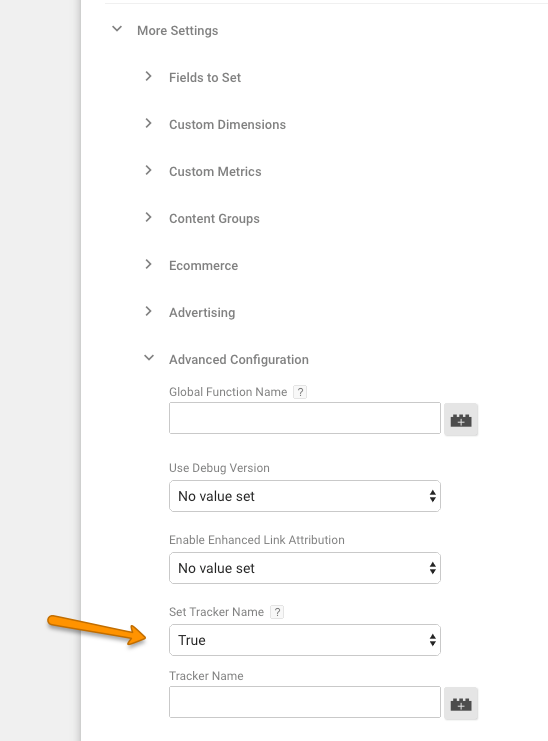Focus the Global Function Name input field
The image size is (548, 741).
pyautogui.click(x=305, y=418)
